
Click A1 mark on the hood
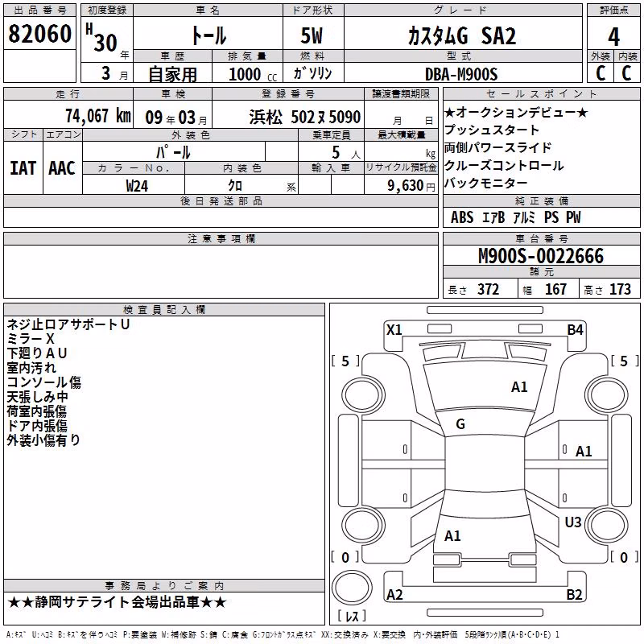click(x=519, y=387)
